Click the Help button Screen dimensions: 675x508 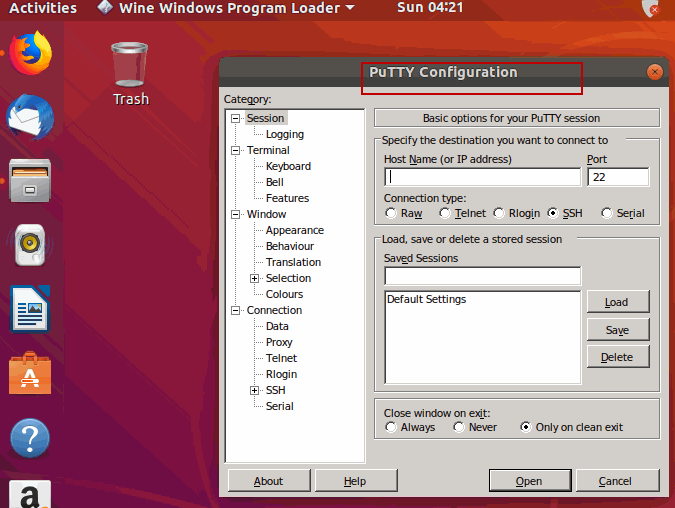[356, 480]
